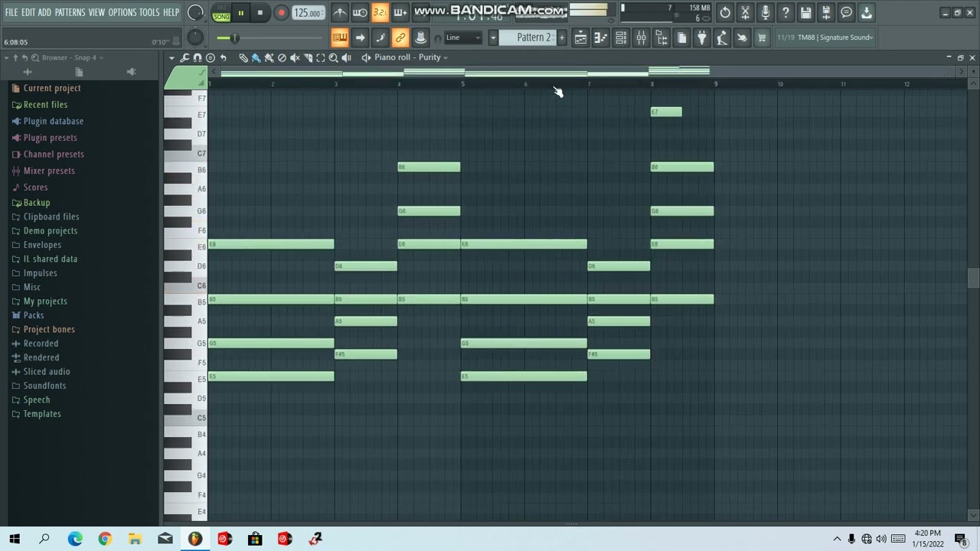
Task: Add new pattern with plus button
Action: point(561,37)
